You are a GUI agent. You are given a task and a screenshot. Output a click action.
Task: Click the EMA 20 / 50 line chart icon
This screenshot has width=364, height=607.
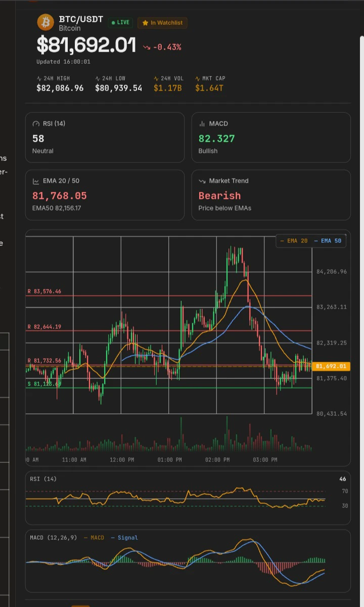(x=36, y=181)
